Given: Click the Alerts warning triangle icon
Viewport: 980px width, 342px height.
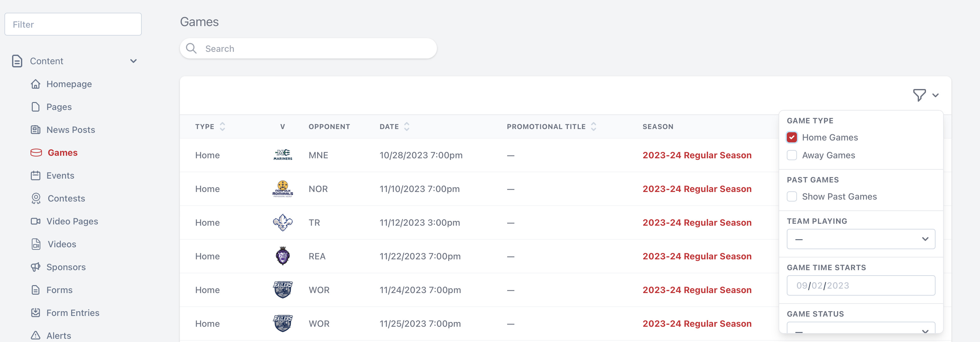Looking at the screenshot, I should coord(35,336).
